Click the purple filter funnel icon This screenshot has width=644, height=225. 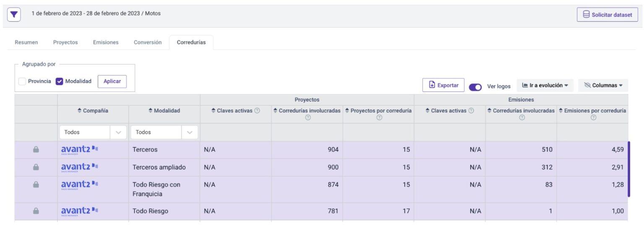point(14,14)
